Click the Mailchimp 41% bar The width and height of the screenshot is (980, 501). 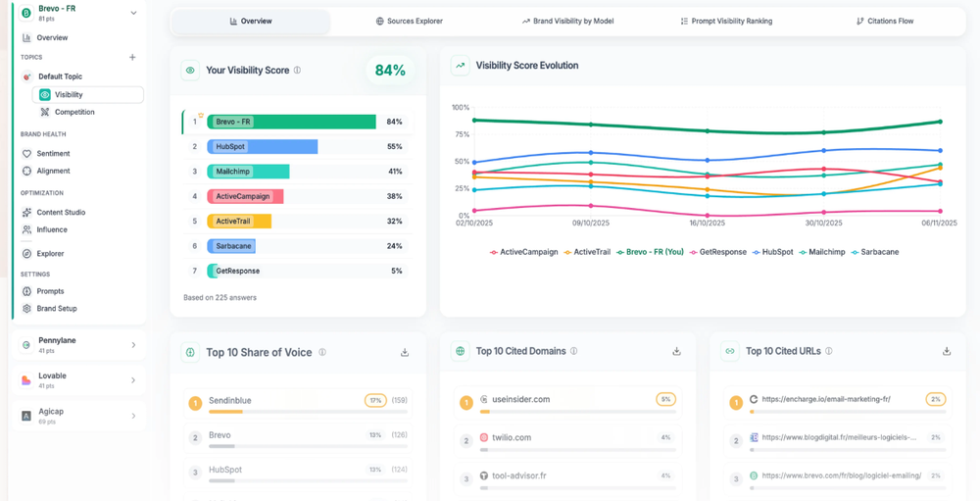tap(248, 172)
